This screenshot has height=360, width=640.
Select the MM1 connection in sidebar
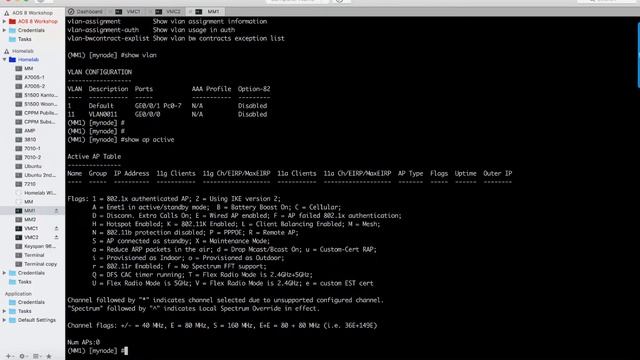tap(30, 211)
